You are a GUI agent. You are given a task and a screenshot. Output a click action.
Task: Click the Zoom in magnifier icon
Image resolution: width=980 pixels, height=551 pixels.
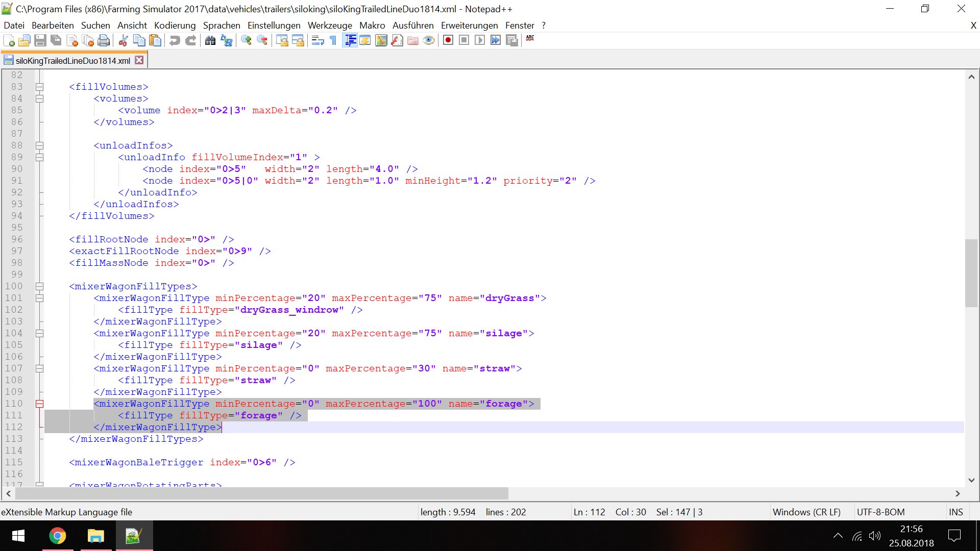pyautogui.click(x=247, y=40)
